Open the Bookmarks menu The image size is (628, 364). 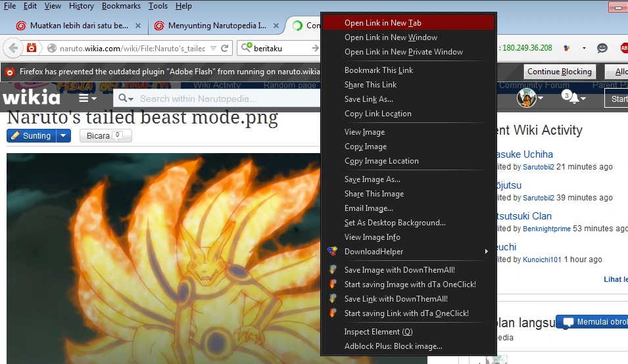coord(121,6)
